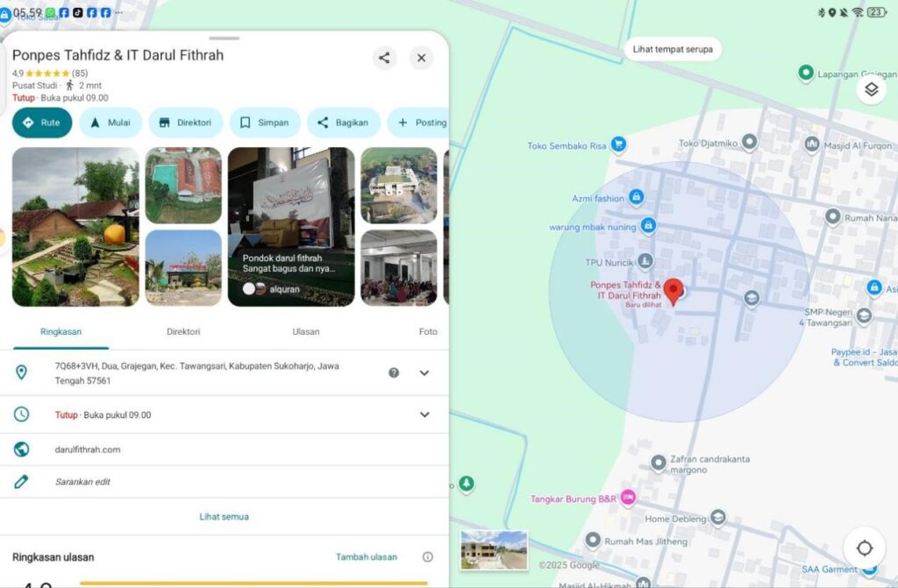The height and width of the screenshot is (588, 898).
Task: Center map on my current location
Action: (864, 548)
